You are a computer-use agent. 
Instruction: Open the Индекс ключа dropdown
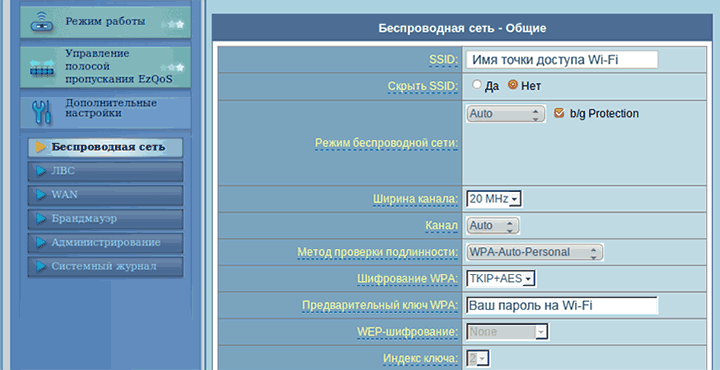[x=478, y=358]
